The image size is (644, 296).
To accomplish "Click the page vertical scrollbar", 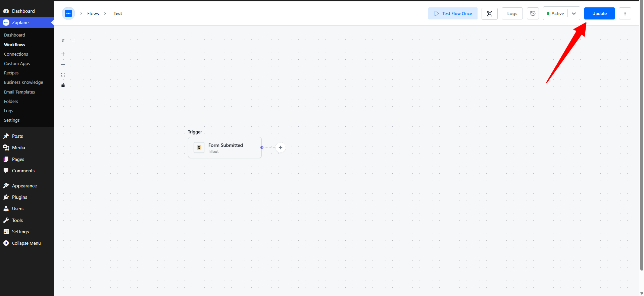I will (x=642, y=136).
